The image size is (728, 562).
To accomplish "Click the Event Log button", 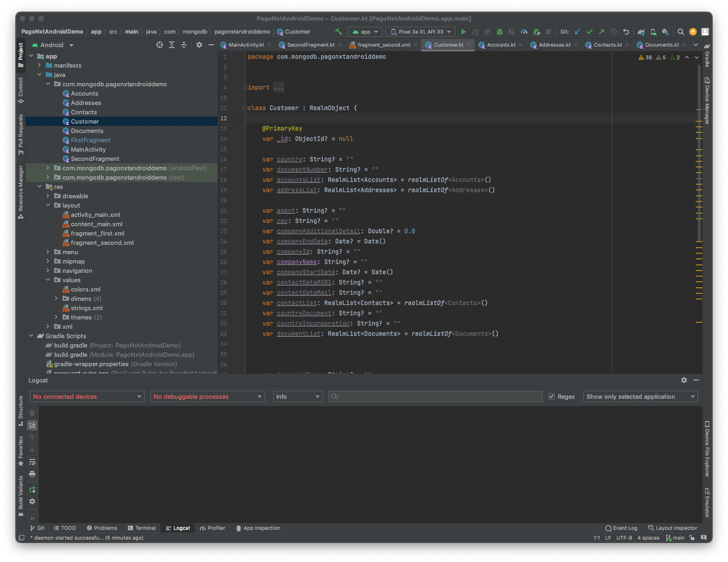I will click(621, 528).
